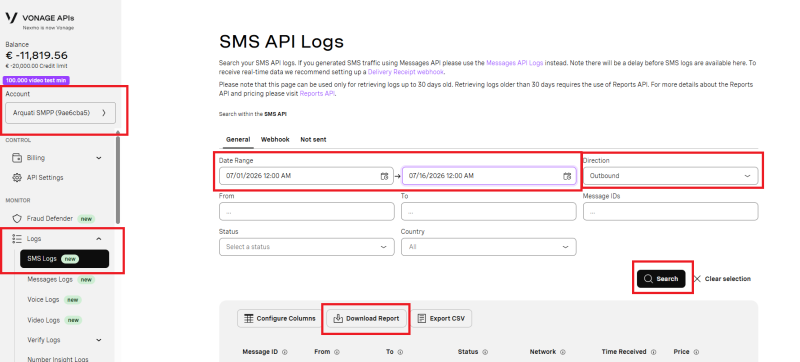Image resolution: width=800 pixels, height=362 pixels.
Task: Click info icon next to Message ID column
Action: click(285, 352)
